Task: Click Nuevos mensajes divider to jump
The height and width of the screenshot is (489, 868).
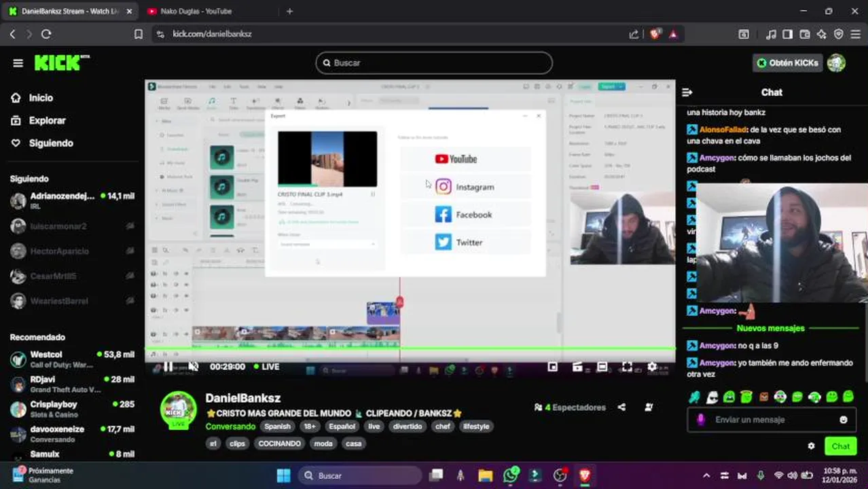Action: 771,328
